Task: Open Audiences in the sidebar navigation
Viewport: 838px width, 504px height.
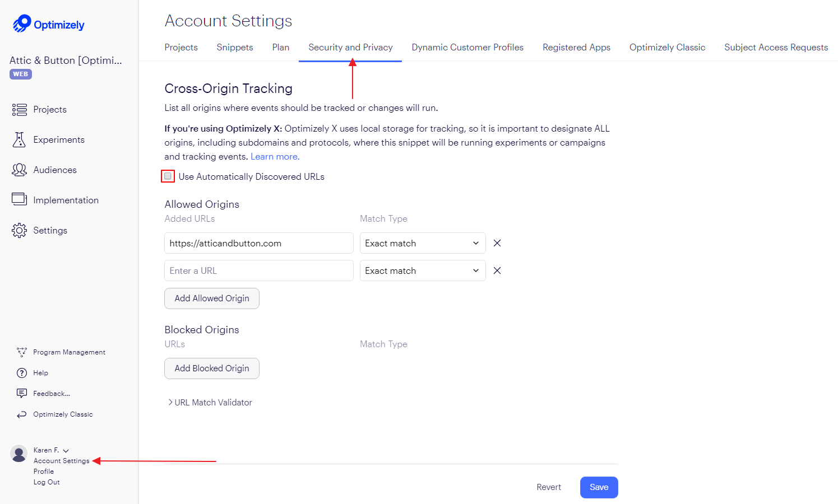Action: pyautogui.click(x=55, y=170)
